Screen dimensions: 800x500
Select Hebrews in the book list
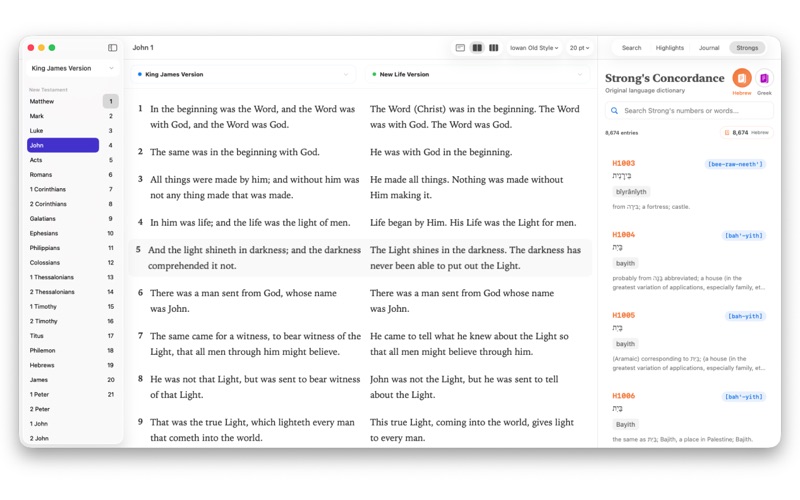coord(63,365)
